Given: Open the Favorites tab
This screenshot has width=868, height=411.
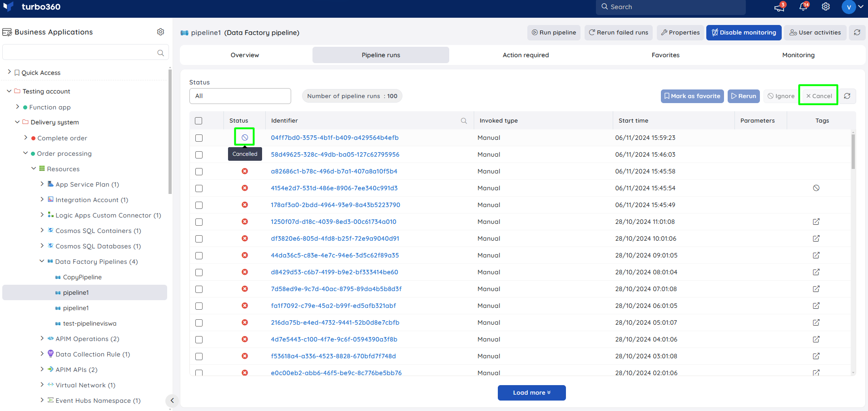Looking at the screenshot, I should click(x=665, y=55).
